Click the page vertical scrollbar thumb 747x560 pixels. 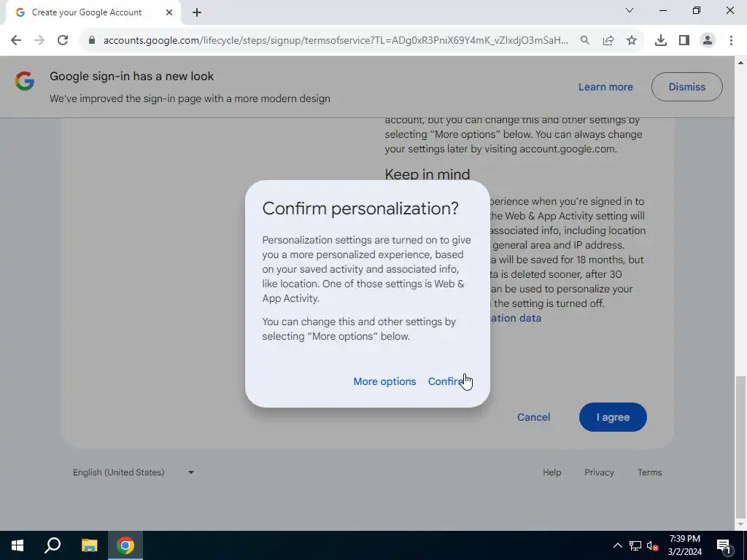(x=740, y=447)
